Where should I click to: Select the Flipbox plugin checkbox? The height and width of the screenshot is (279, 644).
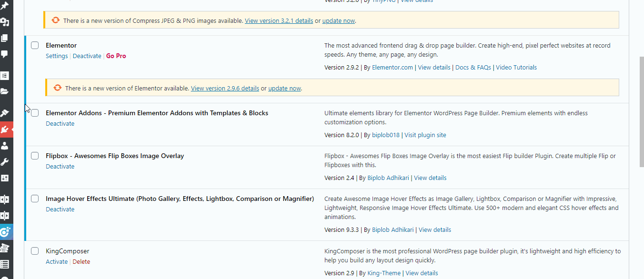pos(35,156)
